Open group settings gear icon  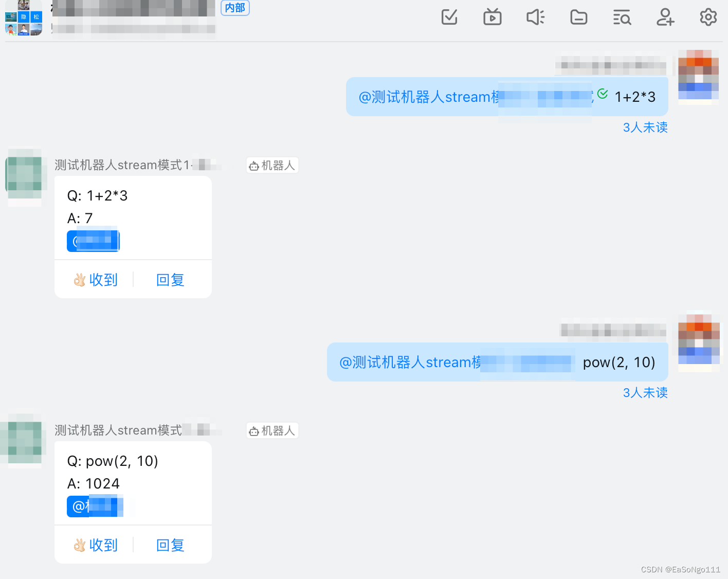[x=708, y=17]
